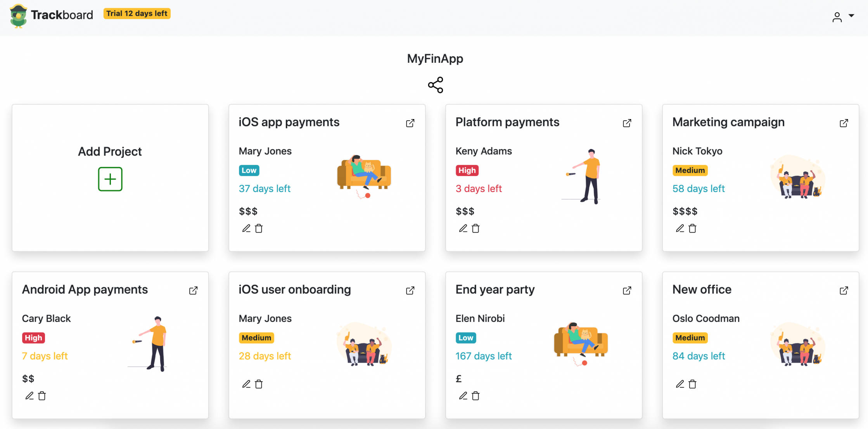Click the user profile icon
The image size is (868, 429).
coord(837,17)
